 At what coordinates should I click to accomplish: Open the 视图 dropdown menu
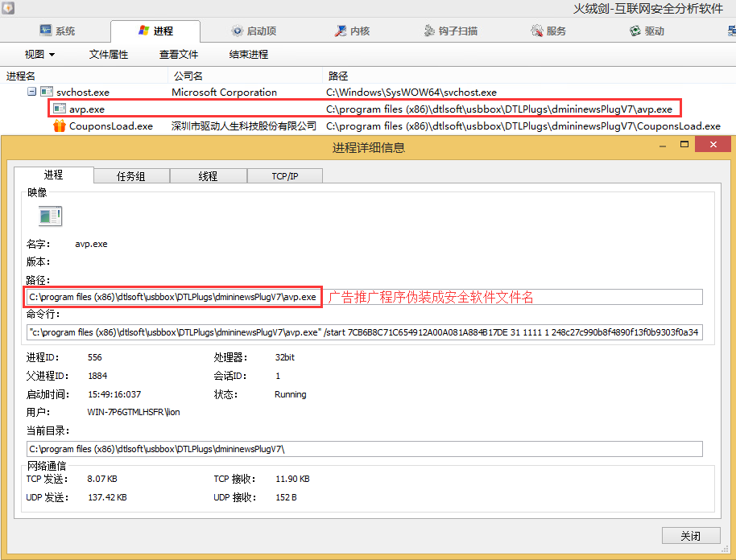(39, 55)
